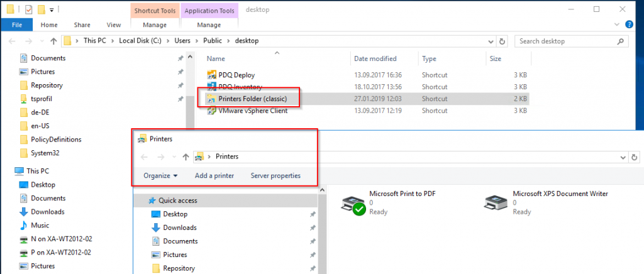Select de-DE folder in navigation pane
644x274 pixels.
coord(40,112)
